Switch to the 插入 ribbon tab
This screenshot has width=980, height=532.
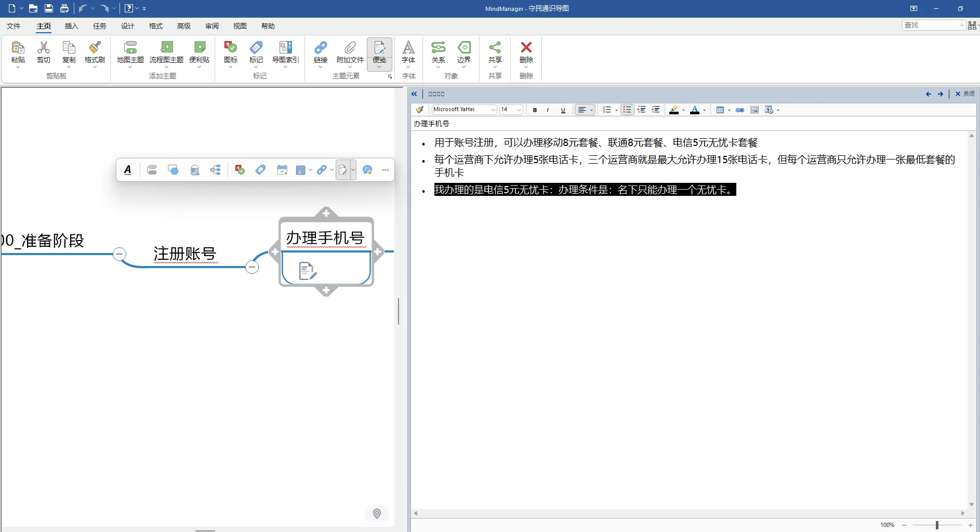(x=72, y=26)
